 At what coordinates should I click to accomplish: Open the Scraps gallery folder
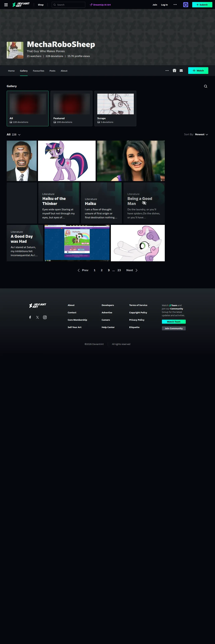click(x=115, y=109)
